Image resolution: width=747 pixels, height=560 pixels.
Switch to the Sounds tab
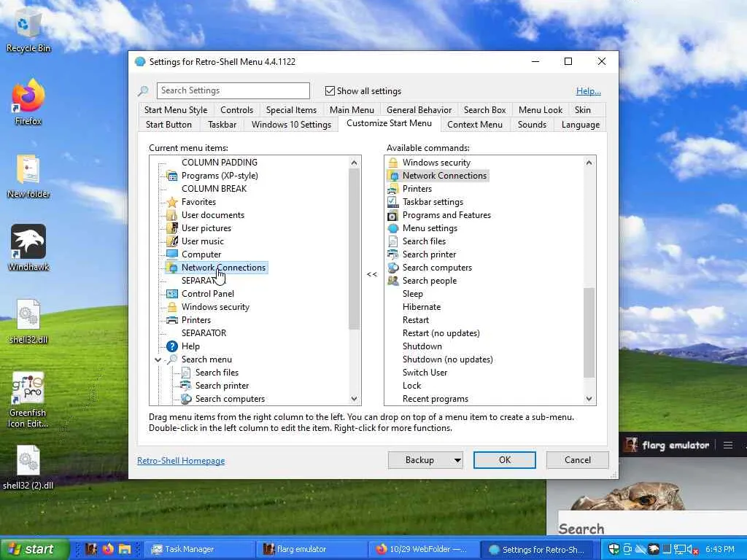pos(532,125)
